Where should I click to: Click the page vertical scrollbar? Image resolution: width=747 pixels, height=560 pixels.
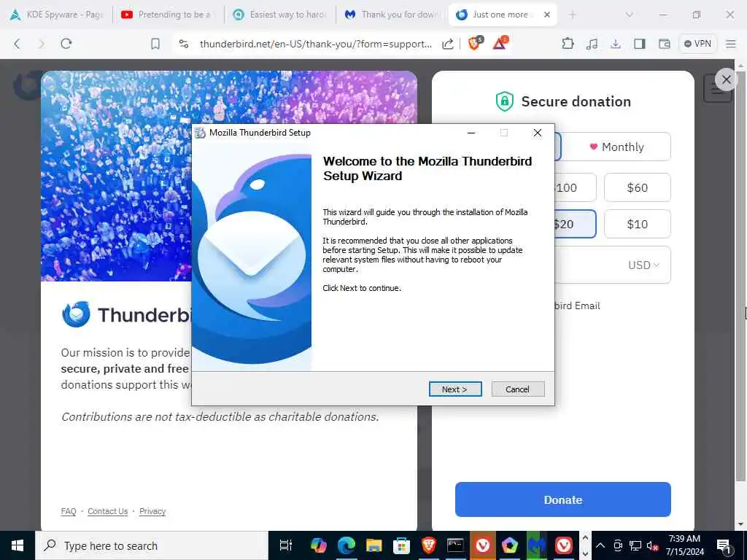pyautogui.click(x=740, y=276)
